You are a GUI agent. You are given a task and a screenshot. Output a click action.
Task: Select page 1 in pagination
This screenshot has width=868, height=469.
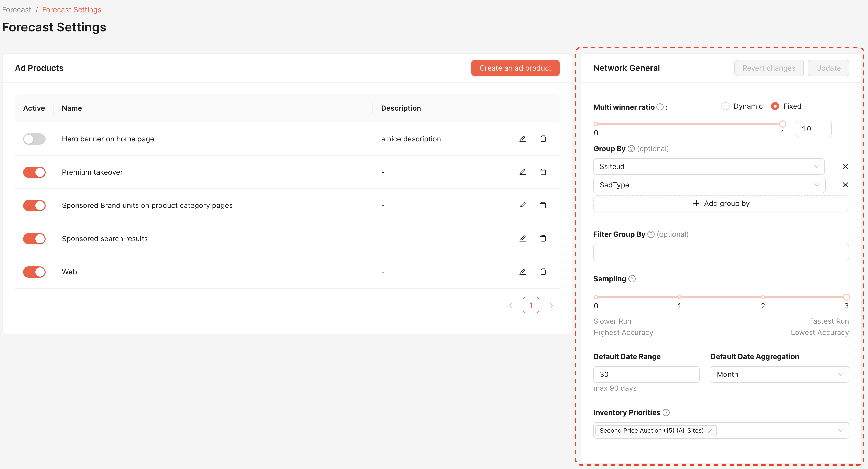click(531, 305)
